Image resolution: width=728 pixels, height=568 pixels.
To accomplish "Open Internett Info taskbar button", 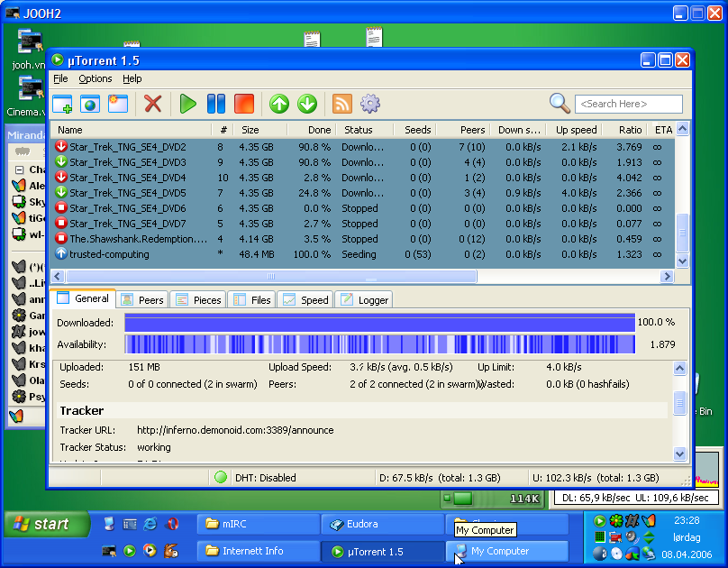I will (x=259, y=551).
